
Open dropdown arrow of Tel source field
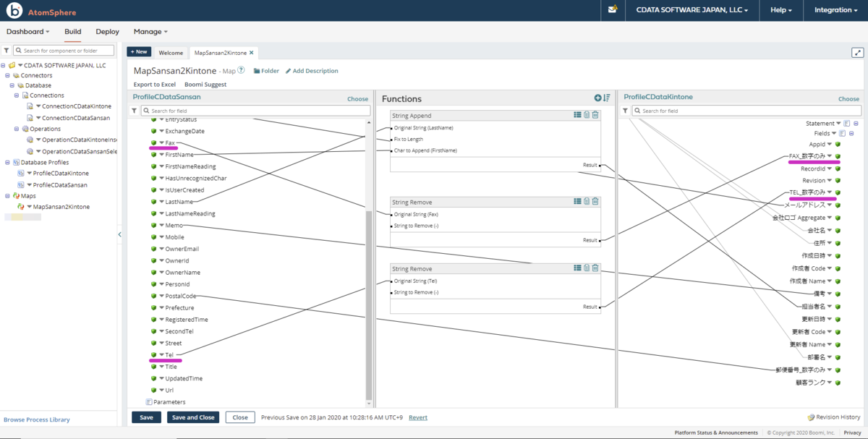[x=162, y=355]
